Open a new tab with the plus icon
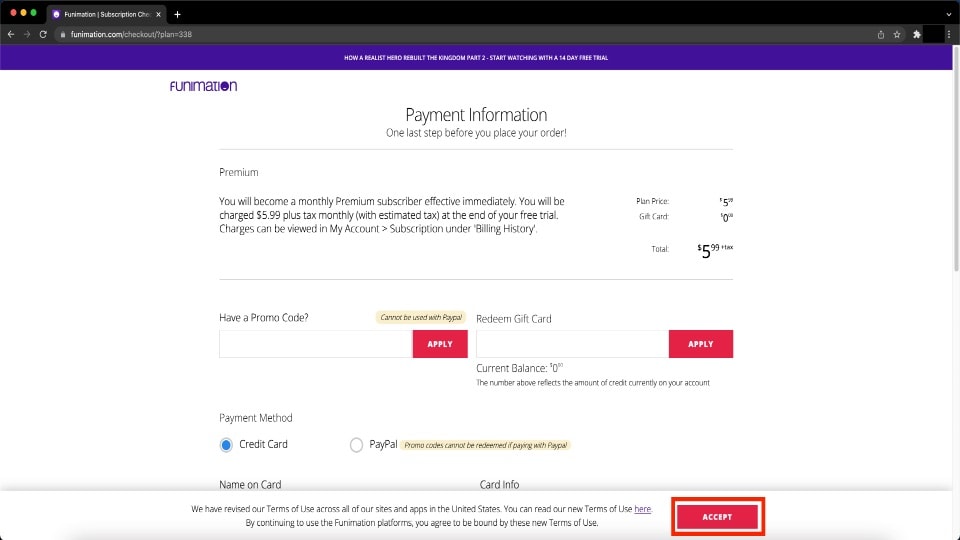960x540 pixels. pyautogui.click(x=178, y=14)
